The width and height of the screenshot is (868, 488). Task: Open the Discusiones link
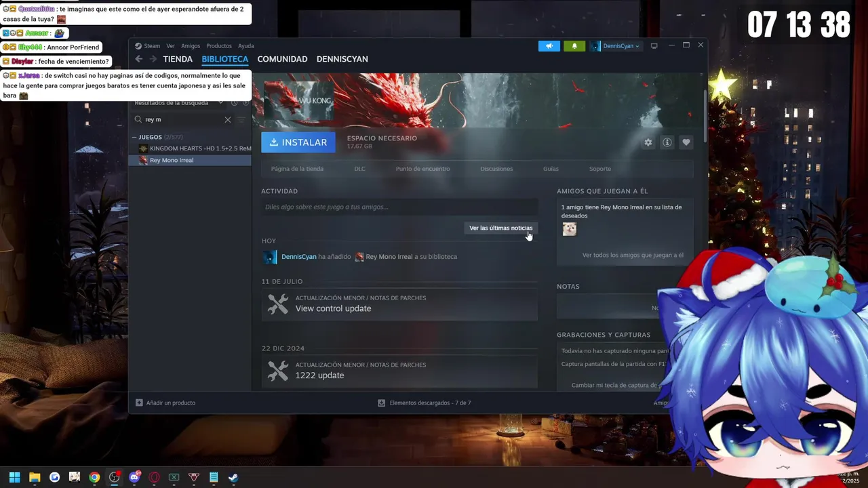pos(496,169)
